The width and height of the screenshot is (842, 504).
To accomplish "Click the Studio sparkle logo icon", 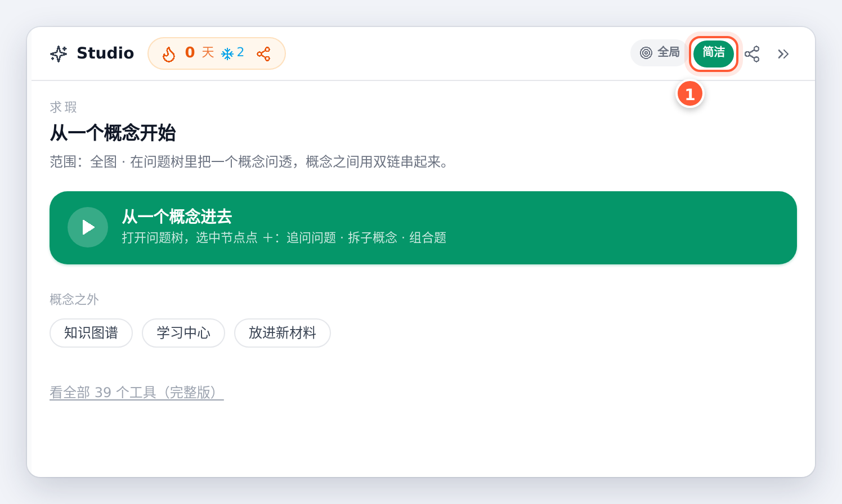I will pos(59,53).
